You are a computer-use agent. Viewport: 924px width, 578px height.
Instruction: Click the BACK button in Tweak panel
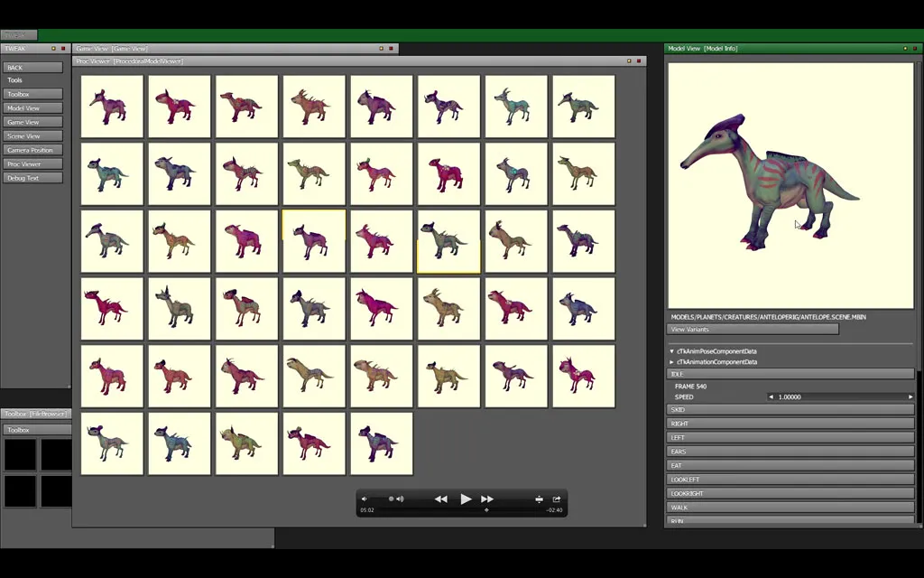coord(32,68)
